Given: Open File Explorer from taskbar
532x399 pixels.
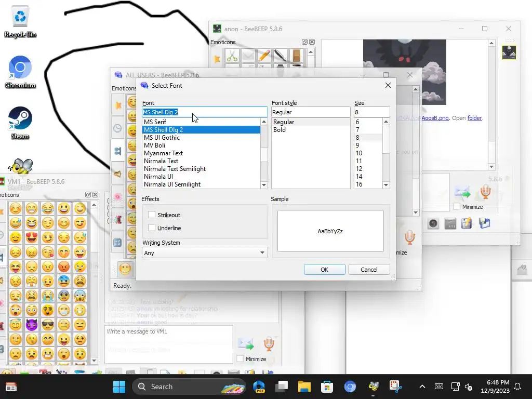Looking at the screenshot, I should point(304,387).
